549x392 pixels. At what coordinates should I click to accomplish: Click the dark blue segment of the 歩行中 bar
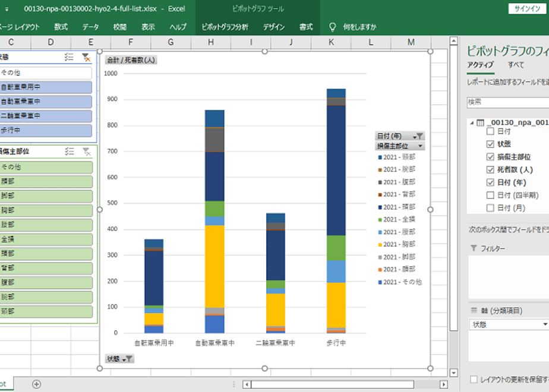point(336,170)
